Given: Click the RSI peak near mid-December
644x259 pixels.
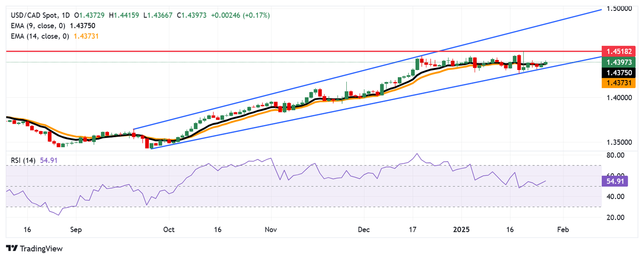Looking at the screenshot, I should [x=416, y=154].
